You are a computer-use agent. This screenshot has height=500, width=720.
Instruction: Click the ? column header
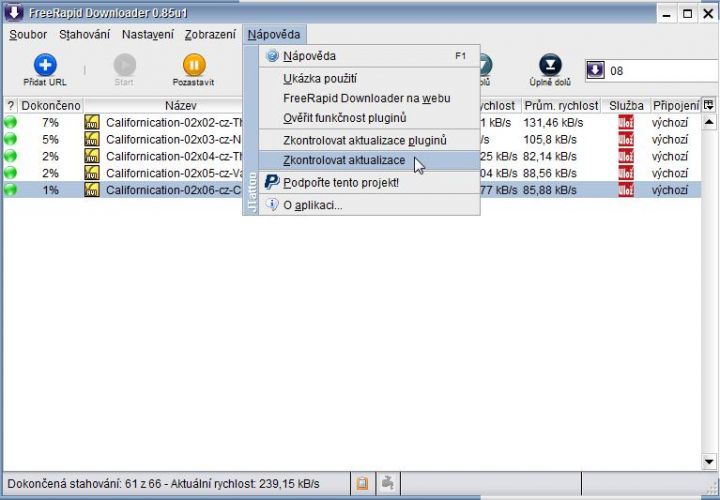10,106
